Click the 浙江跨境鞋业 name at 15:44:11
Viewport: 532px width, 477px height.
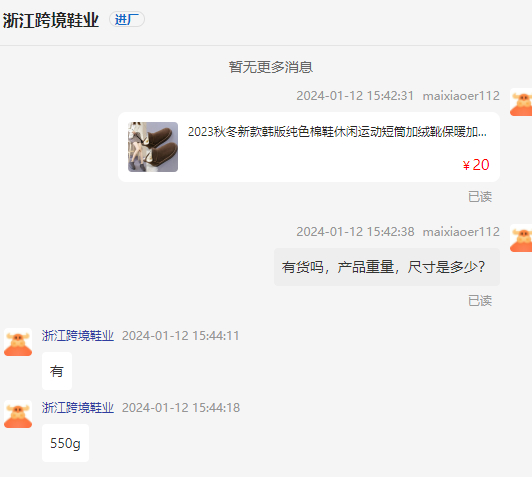tap(78, 336)
